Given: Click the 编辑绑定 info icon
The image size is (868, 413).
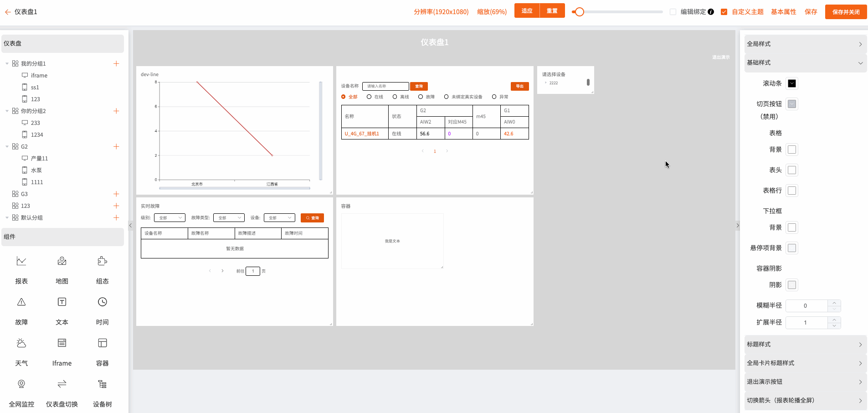Looking at the screenshot, I should click(711, 12).
